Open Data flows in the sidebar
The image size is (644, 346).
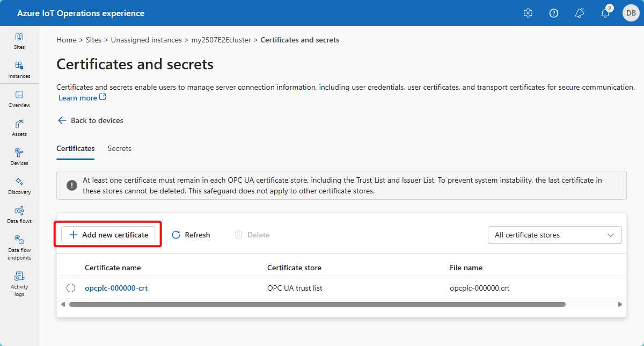(19, 215)
